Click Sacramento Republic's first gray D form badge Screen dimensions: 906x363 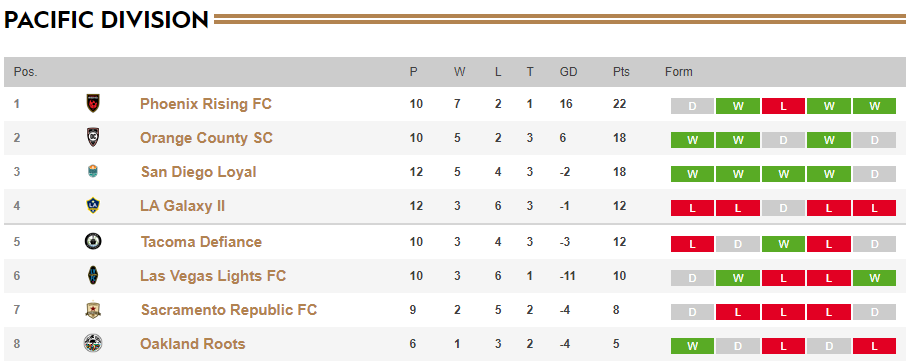click(692, 312)
